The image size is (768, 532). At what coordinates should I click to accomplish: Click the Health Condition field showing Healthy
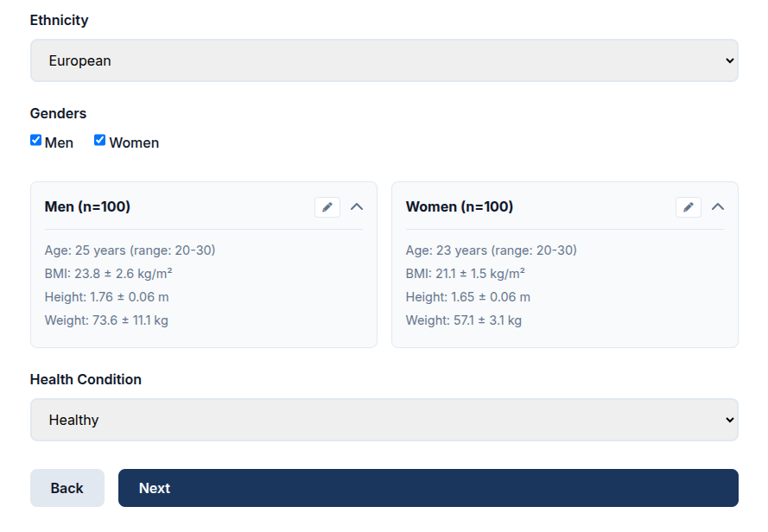coord(384,420)
